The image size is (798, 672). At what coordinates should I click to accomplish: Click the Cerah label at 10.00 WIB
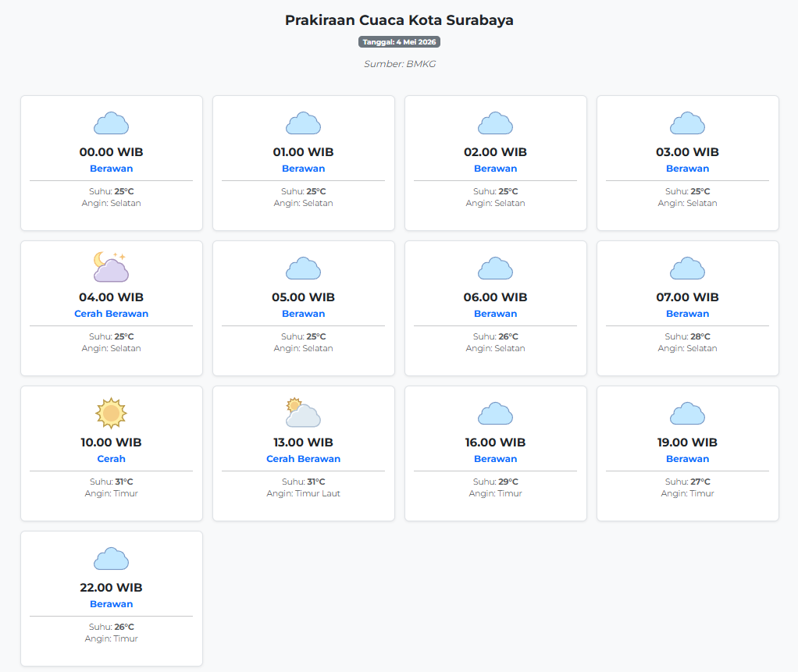point(111,458)
